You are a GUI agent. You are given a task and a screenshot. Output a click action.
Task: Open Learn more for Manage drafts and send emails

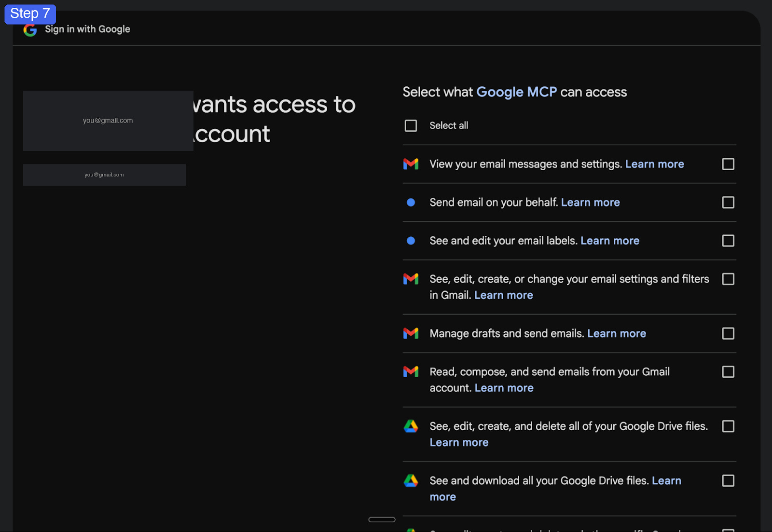pyautogui.click(x=617, y=333)
